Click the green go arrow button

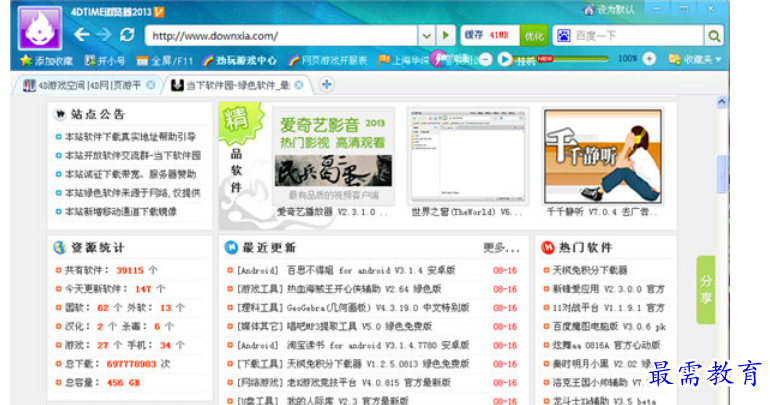pyautogui.click(x=445, y=36)
